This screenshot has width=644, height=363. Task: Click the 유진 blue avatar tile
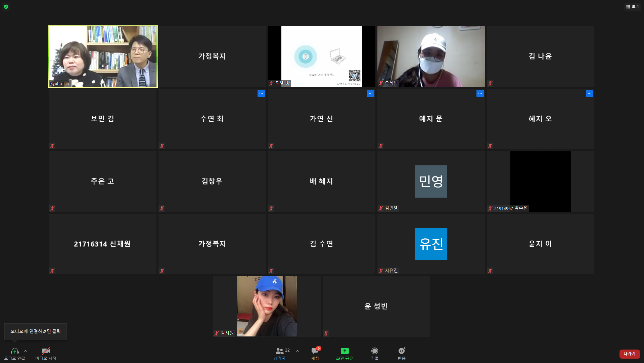(x=431, y=244)
